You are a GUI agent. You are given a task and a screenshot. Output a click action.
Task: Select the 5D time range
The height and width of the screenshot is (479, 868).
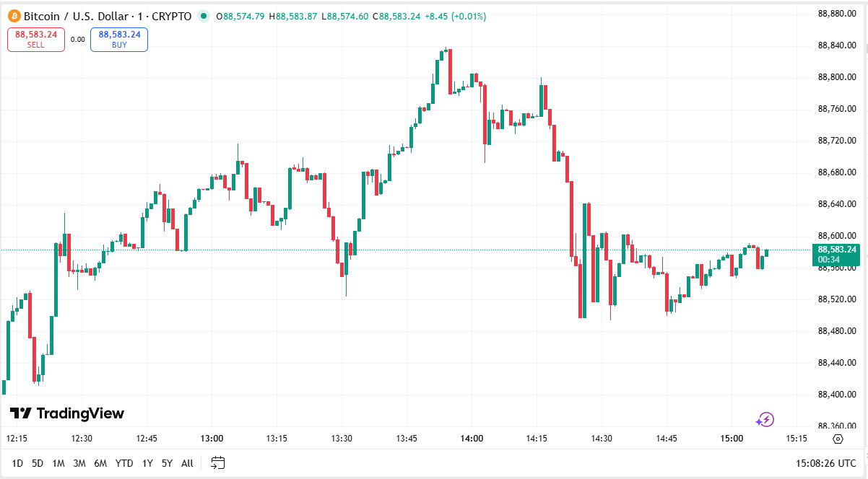(x=38, y=463)
